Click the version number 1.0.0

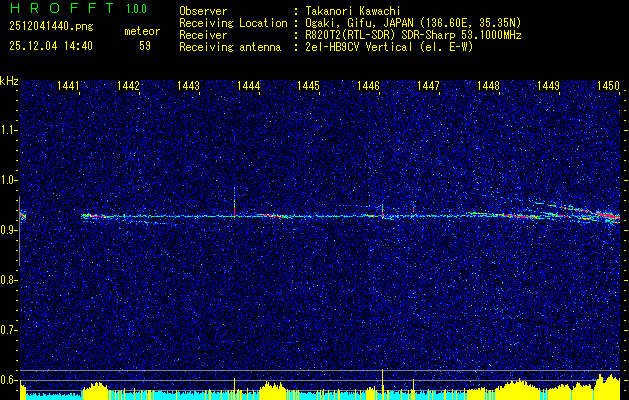point(136,9)
